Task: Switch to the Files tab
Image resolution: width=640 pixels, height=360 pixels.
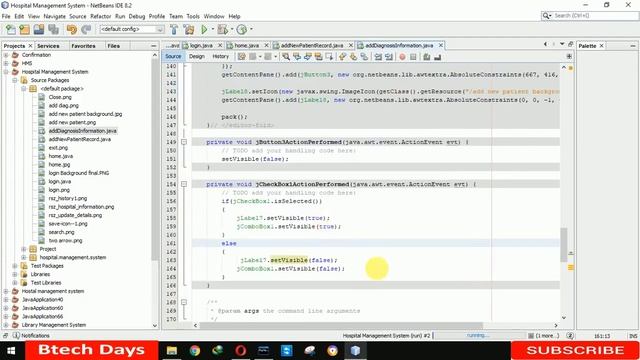Action: [113, 46]
